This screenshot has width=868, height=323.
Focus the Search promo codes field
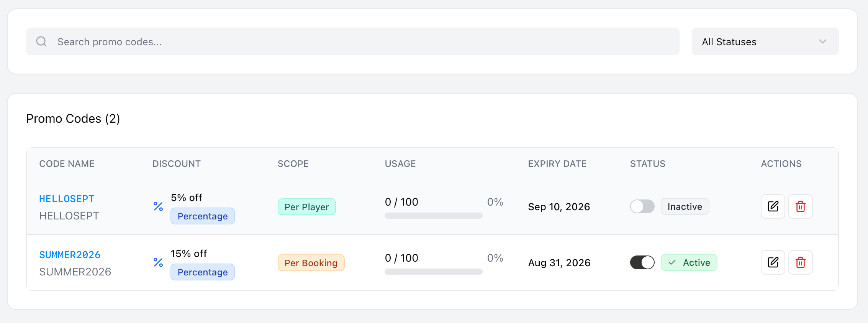352,41
